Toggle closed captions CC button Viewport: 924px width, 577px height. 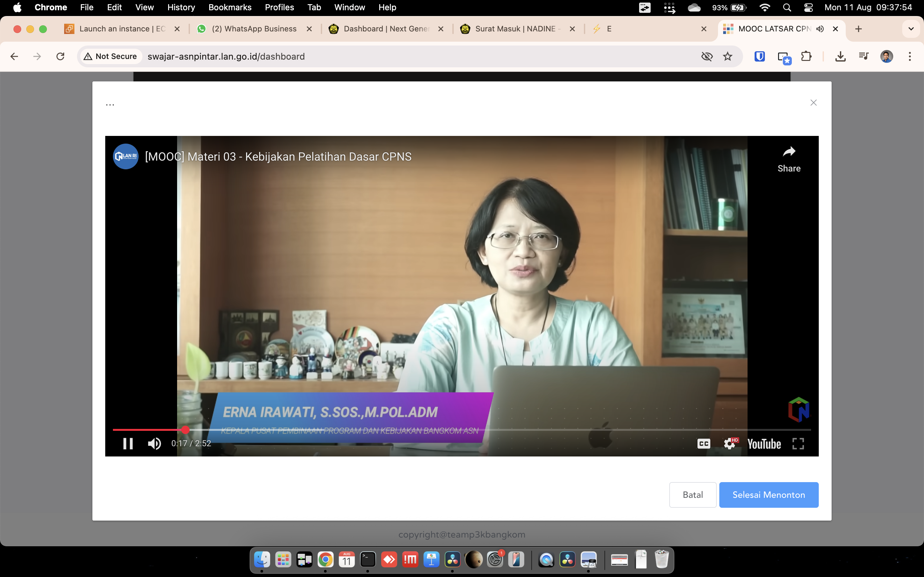[x=703, y=443]
